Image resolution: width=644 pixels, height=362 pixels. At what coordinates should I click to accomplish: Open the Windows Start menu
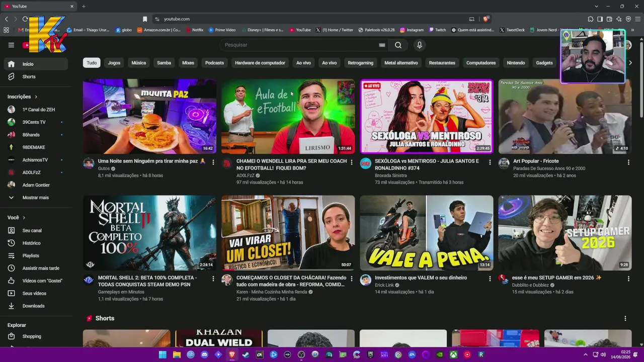coord(163,354)
